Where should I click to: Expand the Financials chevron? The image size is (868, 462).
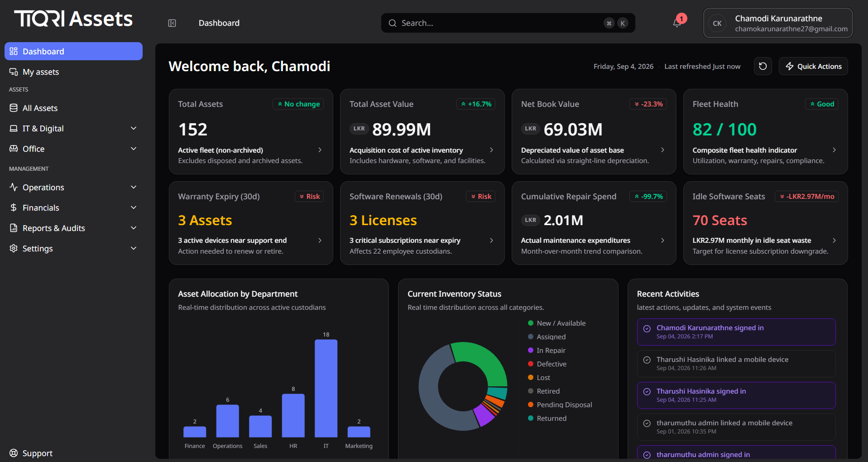click(134, 207)
